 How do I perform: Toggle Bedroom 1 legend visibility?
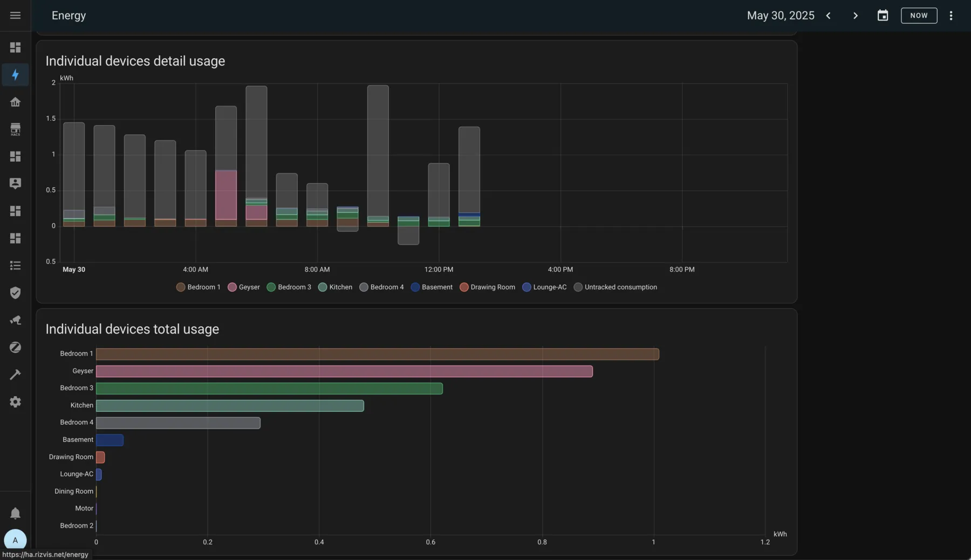coord(199,287)
